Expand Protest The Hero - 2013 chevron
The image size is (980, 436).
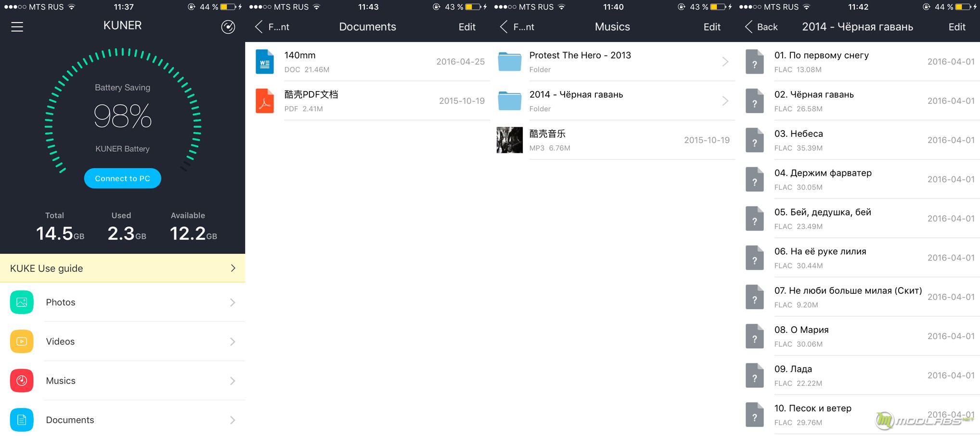pyautogui.click(x=725, y=62)
